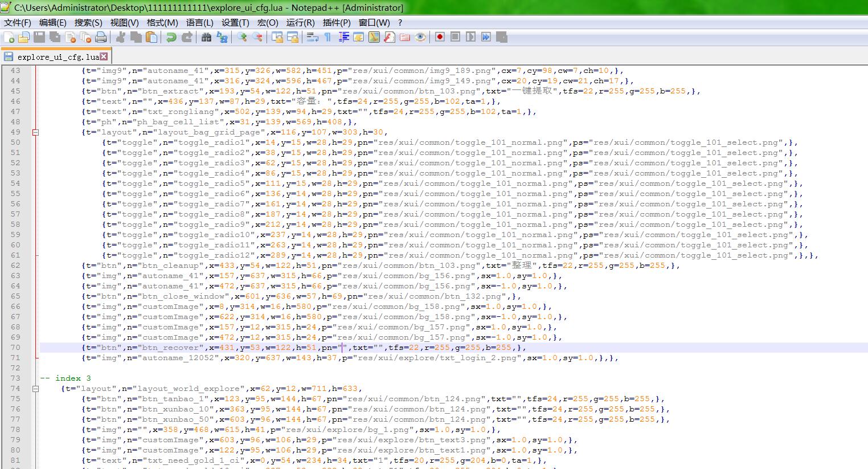Open the 插件(P) plugins menu
868x469 pixels.
337,23
